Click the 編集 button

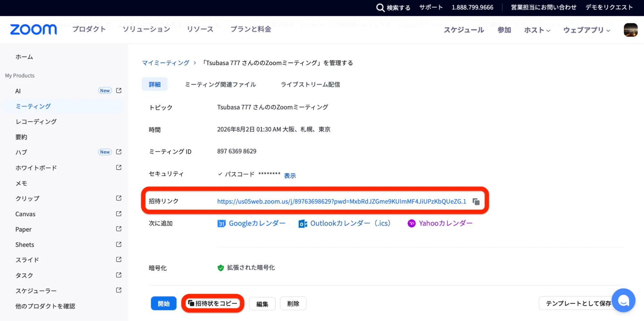click(x=262, y=304)
